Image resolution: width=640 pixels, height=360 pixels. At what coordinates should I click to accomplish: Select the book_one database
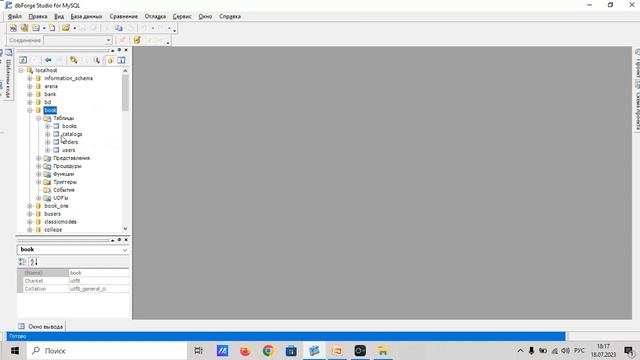pos(56,206)
